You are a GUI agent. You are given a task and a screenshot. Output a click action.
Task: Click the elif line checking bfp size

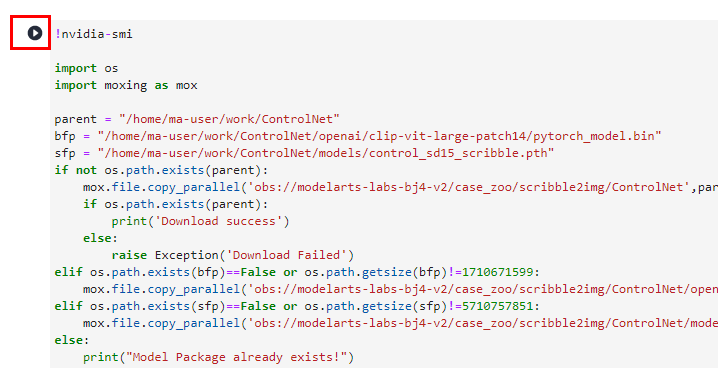click(297, 273)
